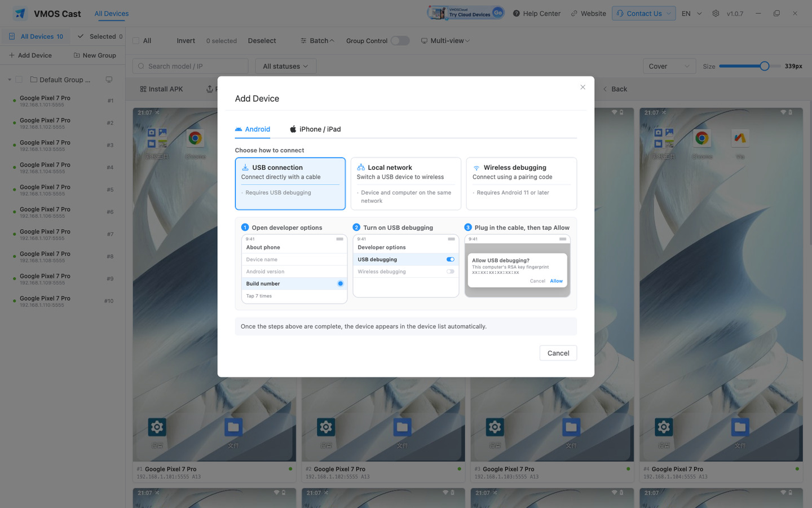Click Settings gear app on device #4 screen
The height and width of the screenshot is (508, 812).
664,427
